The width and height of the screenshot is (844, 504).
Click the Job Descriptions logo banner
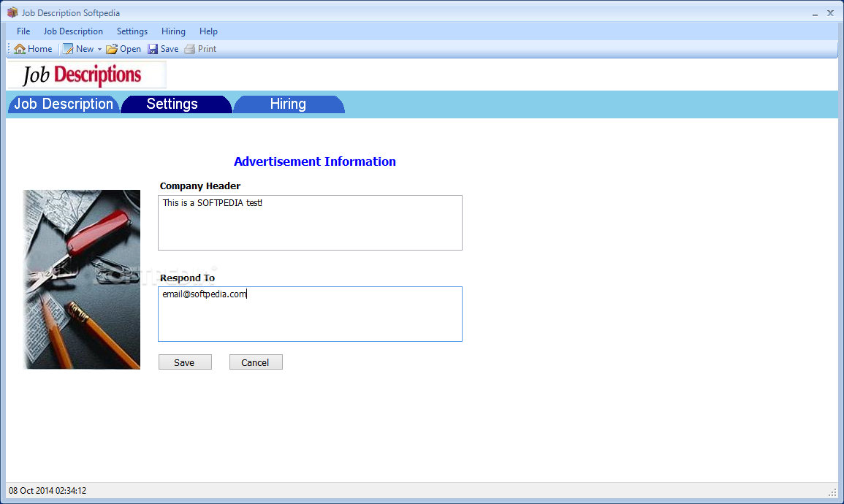pos(87,75)
